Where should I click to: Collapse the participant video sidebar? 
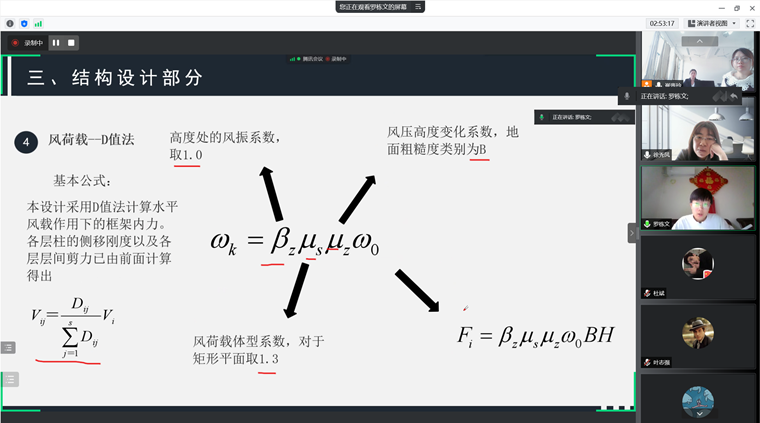click(x=631, y=232)
